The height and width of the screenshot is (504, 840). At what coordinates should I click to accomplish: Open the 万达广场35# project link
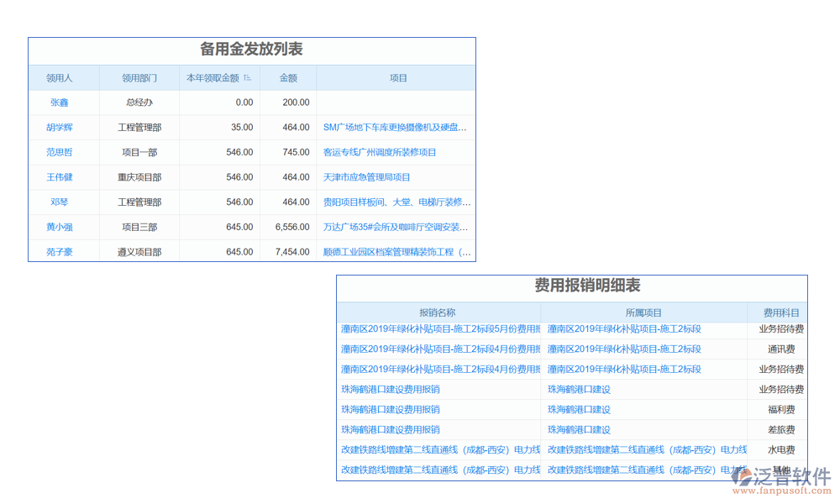pos(395,227)
